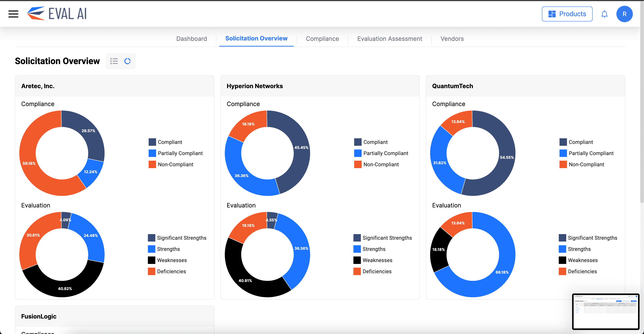Image resolution: width=644 pixels, height=334 pixels.
Task: Toggle Partially Compliant legend for Hyperion Networks
Action: (381, 153)
